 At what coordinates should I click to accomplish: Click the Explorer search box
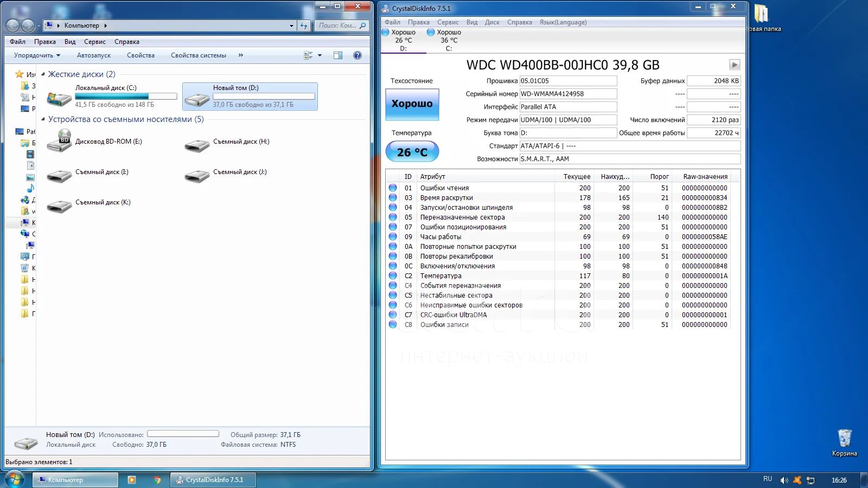[342, 25]
